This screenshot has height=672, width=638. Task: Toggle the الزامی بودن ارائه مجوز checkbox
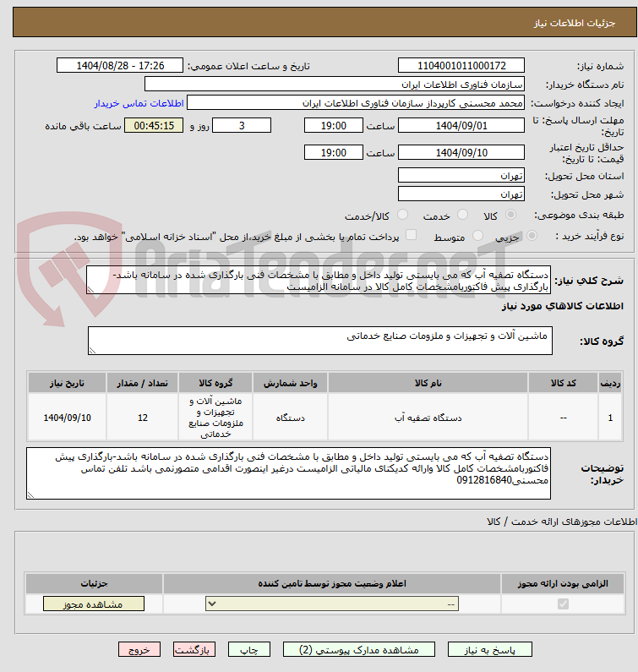click(x=563, y=604)
